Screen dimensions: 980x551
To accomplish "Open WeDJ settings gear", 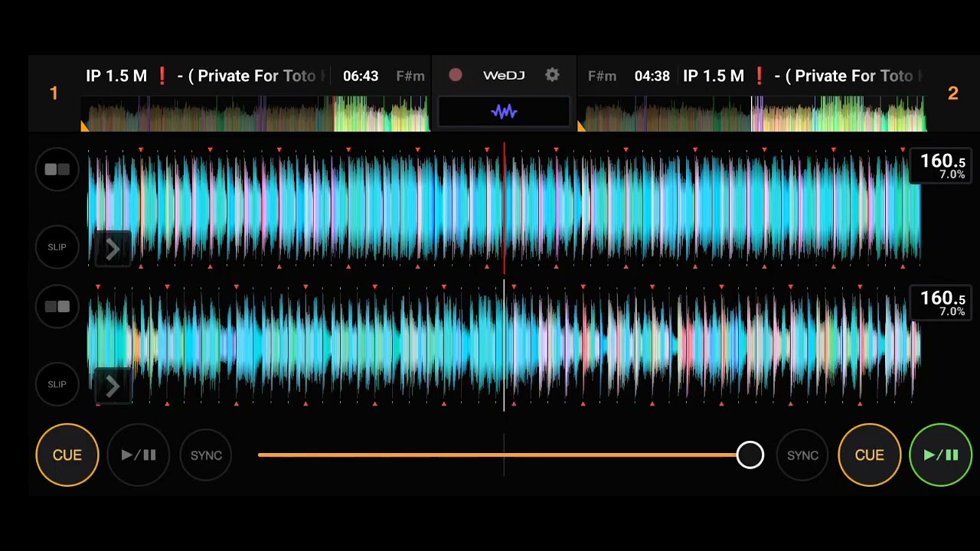I will pyautogui.click(x=552, y=75).
